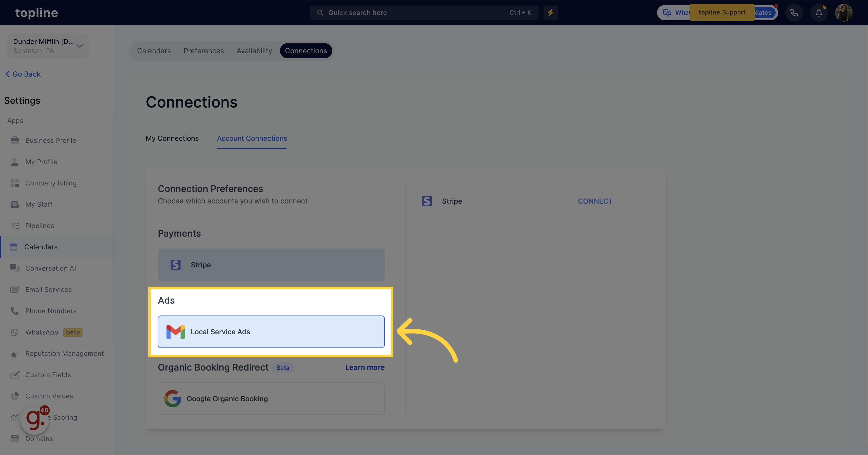Expand Dunder Mifflin account dropdown
868x455 pixels.
79,45
